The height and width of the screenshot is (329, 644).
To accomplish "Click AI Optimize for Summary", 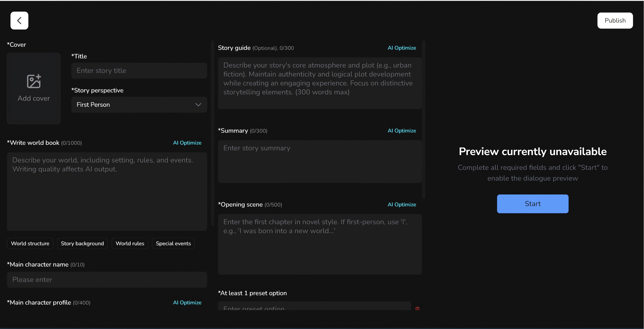I will 402,131.
